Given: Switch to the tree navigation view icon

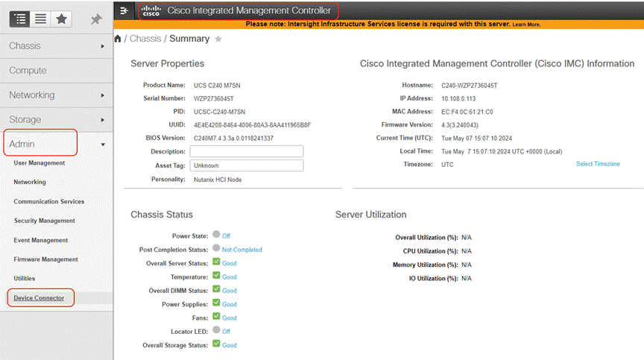Looking at the screenshot, I should click(x=19, y=19).
